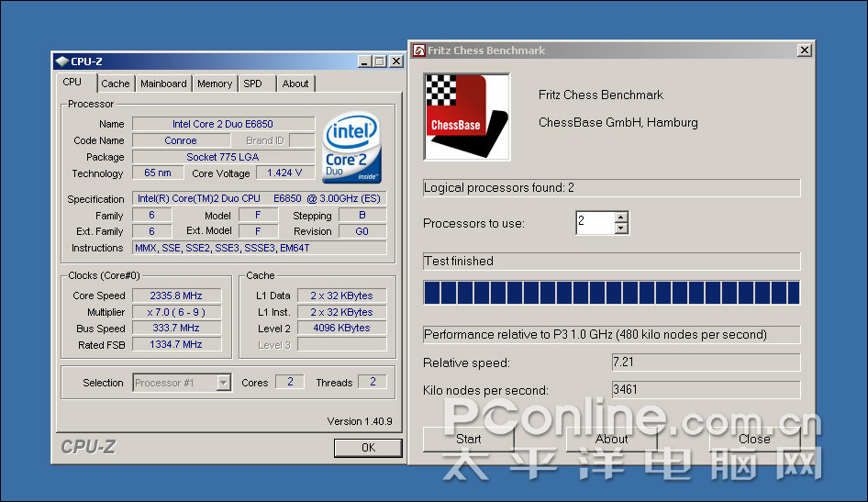868x502 pixels.
Task: Open the About tab in CPU-Z
Action: click(x=295, y=84)
